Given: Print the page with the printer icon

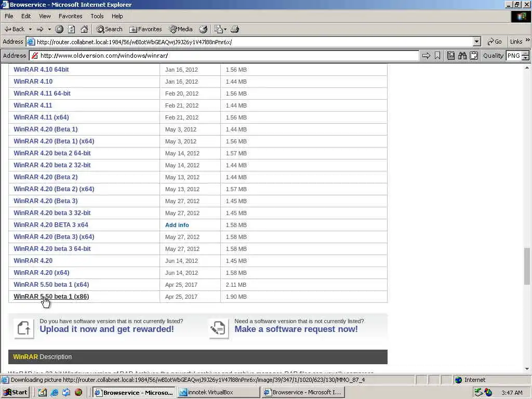Looking at the screenshot, I should point(235,29).
